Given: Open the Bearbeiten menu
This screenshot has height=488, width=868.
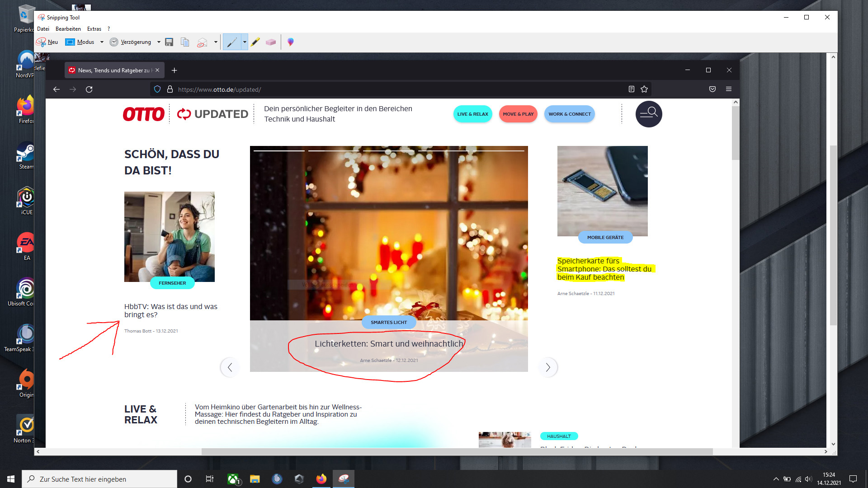Looking at the screenshot, I should pyautogui.click(x=68, y=28).
